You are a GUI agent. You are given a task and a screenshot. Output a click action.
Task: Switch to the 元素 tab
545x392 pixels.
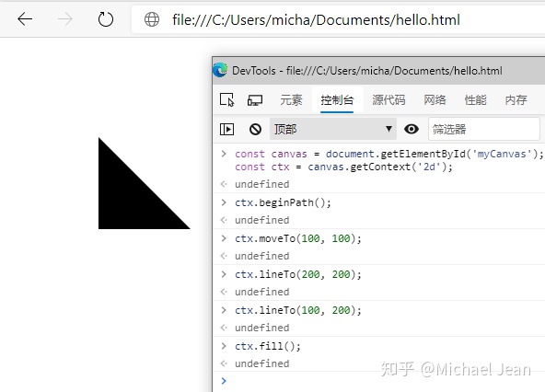click(291, 100)
